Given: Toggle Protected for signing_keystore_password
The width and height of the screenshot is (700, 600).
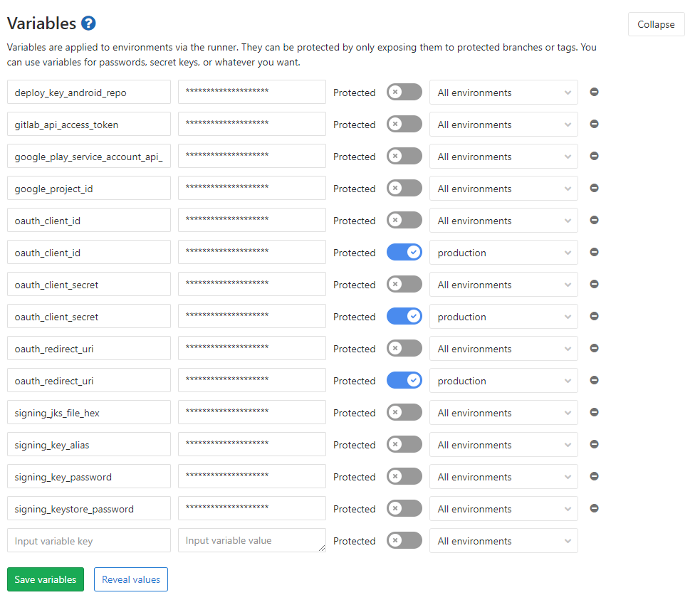Looking at the screenshot, I should 404,509.
